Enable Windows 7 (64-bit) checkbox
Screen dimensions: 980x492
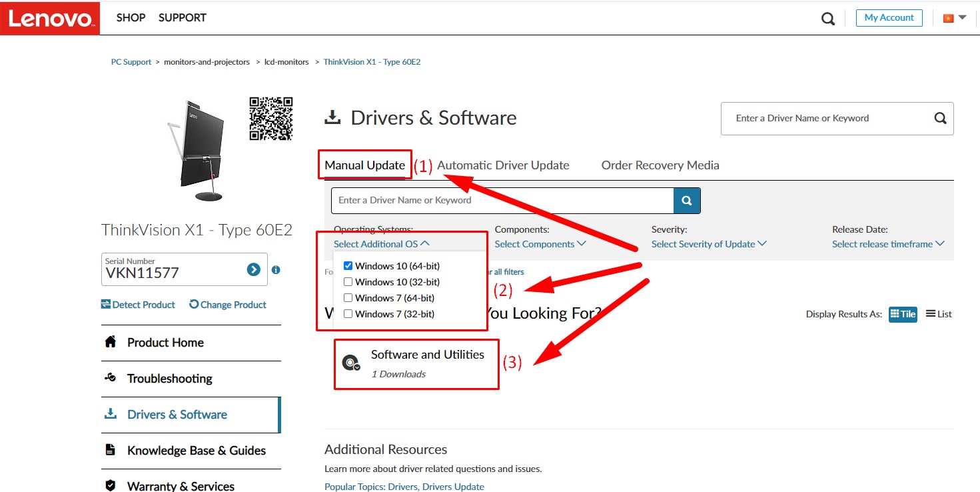click(x=348, y=298)
